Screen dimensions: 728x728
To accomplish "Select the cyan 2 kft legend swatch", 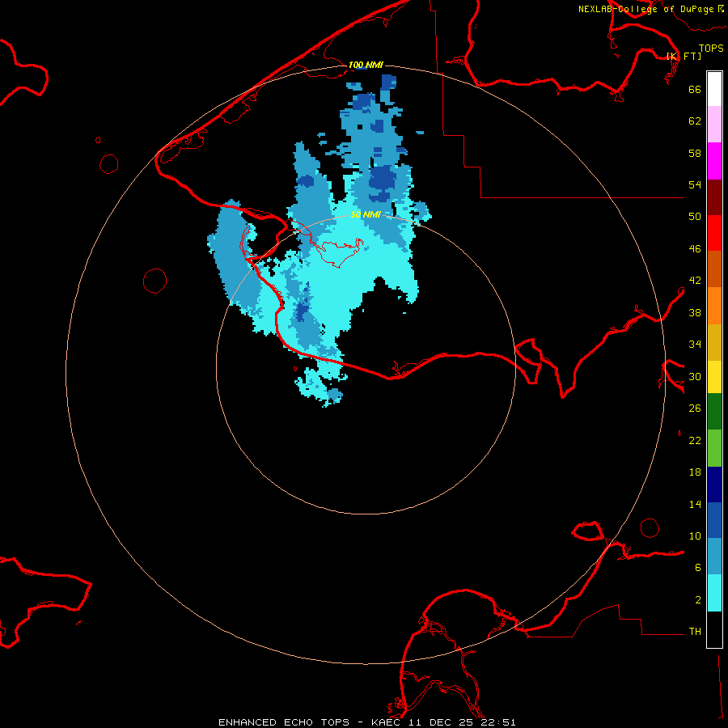I will point(714,593).
